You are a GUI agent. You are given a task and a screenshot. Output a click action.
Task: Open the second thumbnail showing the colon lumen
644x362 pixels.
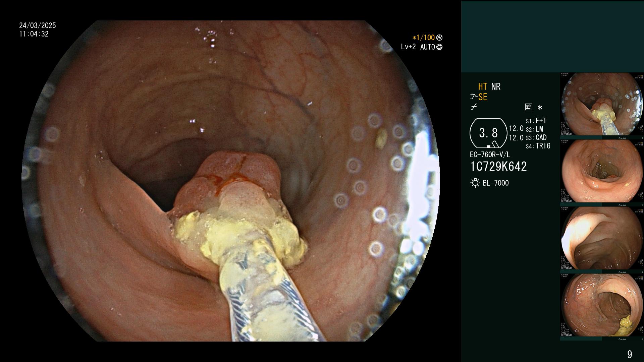602,171
